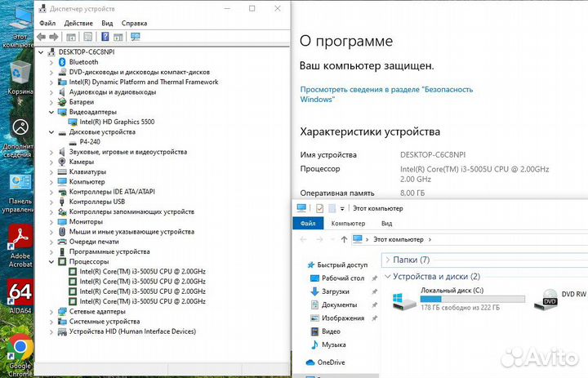Image resolution: width=588 pixels, height=378 pixels.
Task: Click the Local Disk C: usage bar
Action: pos(473,299)
